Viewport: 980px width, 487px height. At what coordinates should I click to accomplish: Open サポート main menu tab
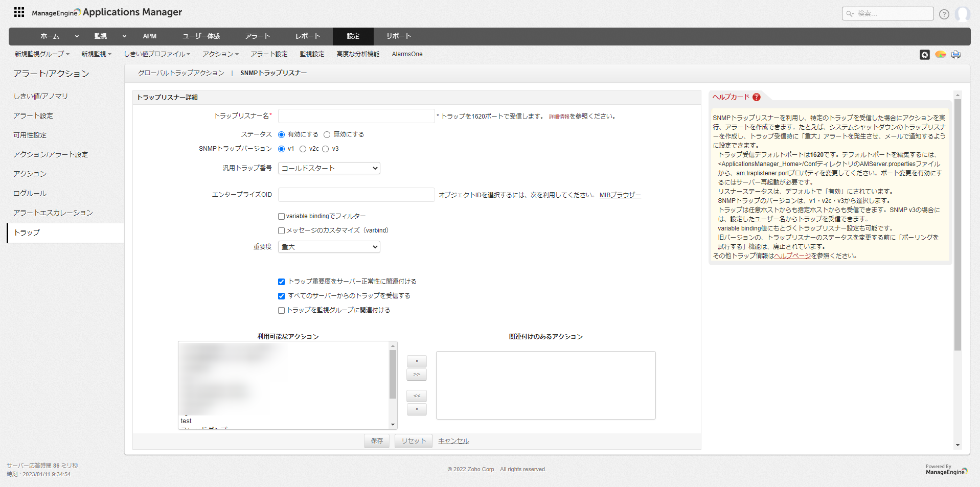[398, 36]
